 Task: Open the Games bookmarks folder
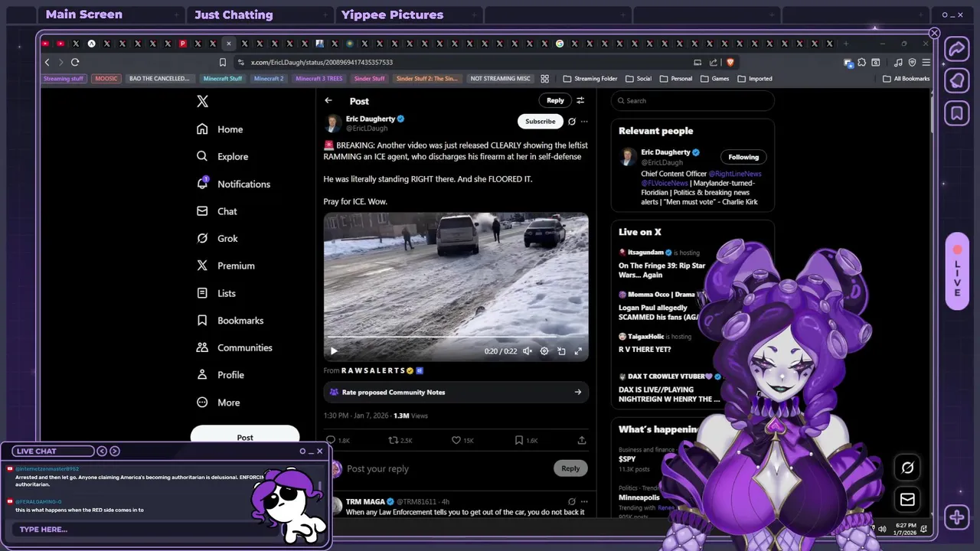(x=714, y=78)
